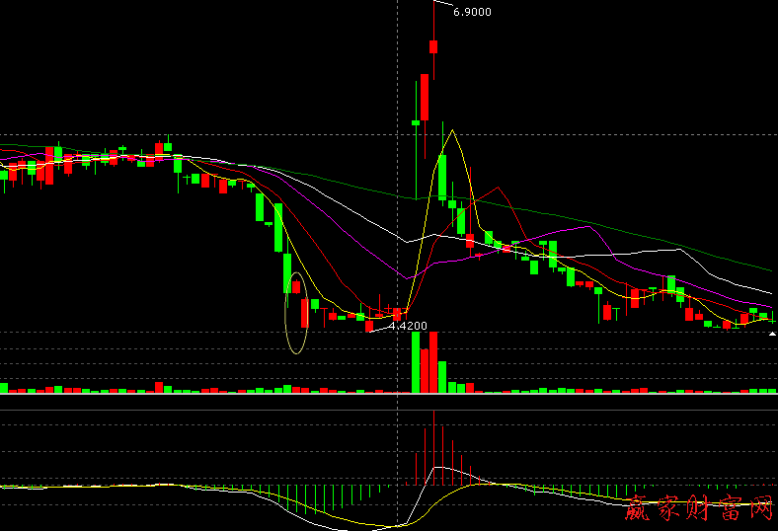Click the 6.9000 high price label
The image size is (778, 532).
click(471, 12)
